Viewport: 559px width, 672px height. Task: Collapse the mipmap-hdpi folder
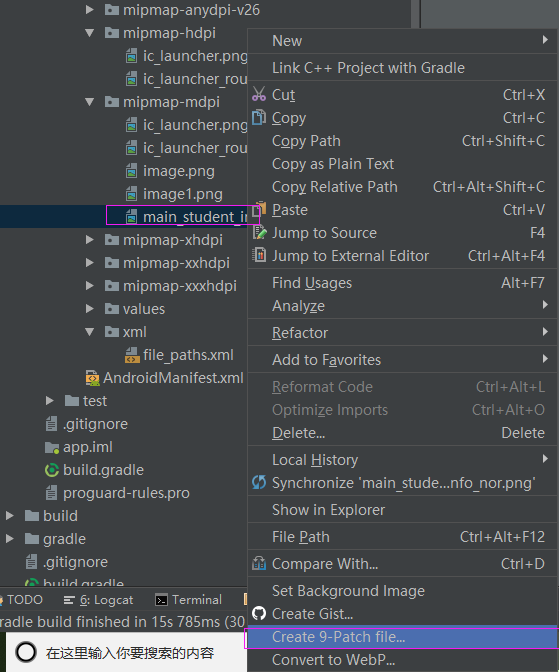90,33
